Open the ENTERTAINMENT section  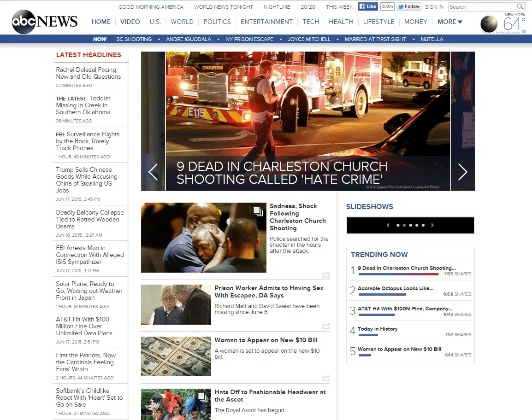pyautogui.click(x=266, y=22)
